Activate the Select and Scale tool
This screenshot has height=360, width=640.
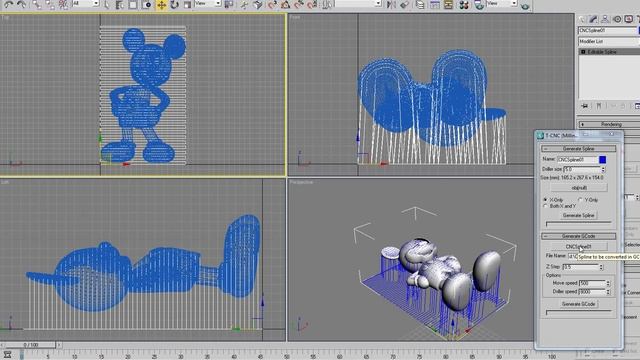(187, 4)
